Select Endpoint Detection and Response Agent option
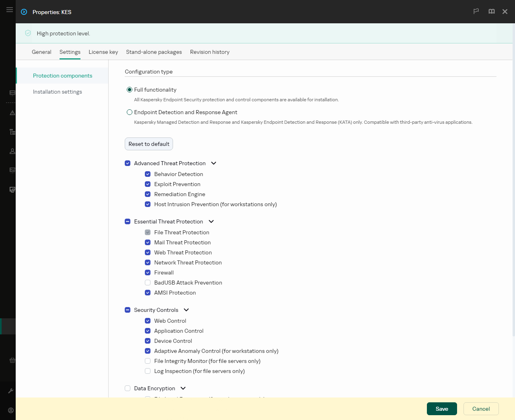The image size is (515, 420). 130,112
